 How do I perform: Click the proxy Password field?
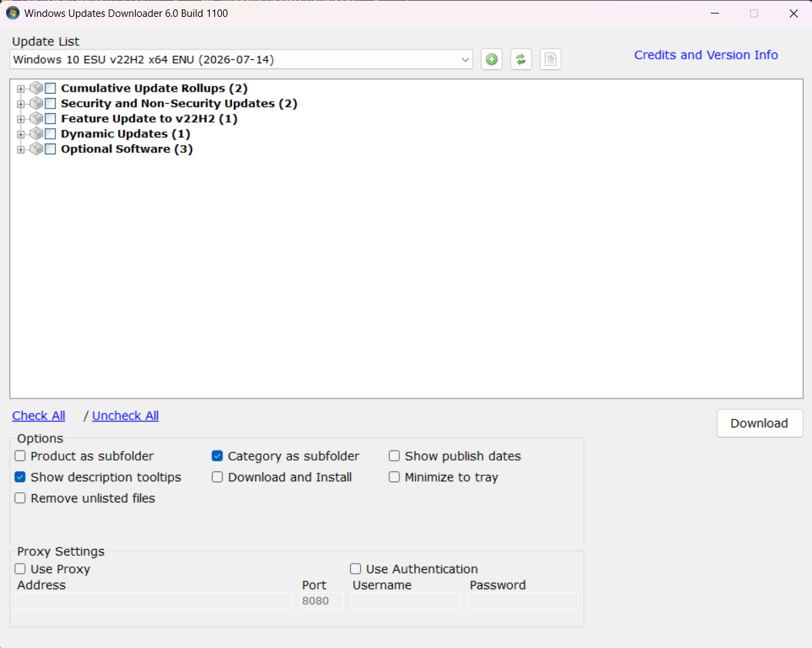tap(523, 601)
